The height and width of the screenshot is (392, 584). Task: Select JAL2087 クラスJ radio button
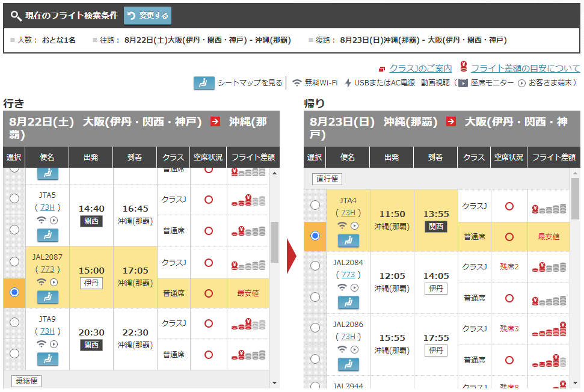14,262
